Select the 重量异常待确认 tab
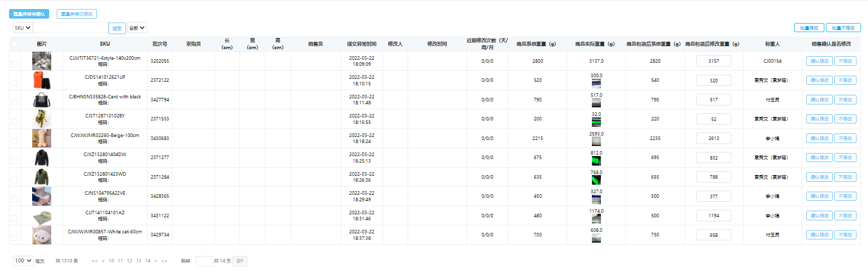The height and width of the screenshot is (275, 868). tap(29, 14)
